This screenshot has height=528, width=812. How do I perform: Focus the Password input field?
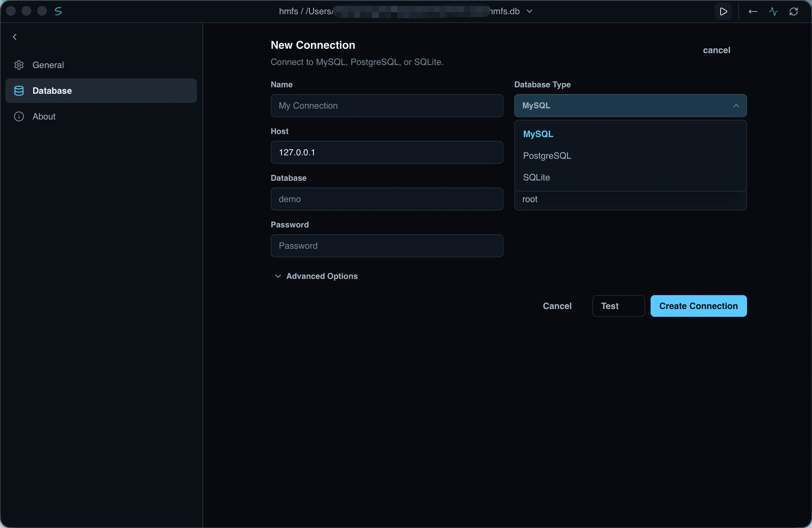[387, 246]
